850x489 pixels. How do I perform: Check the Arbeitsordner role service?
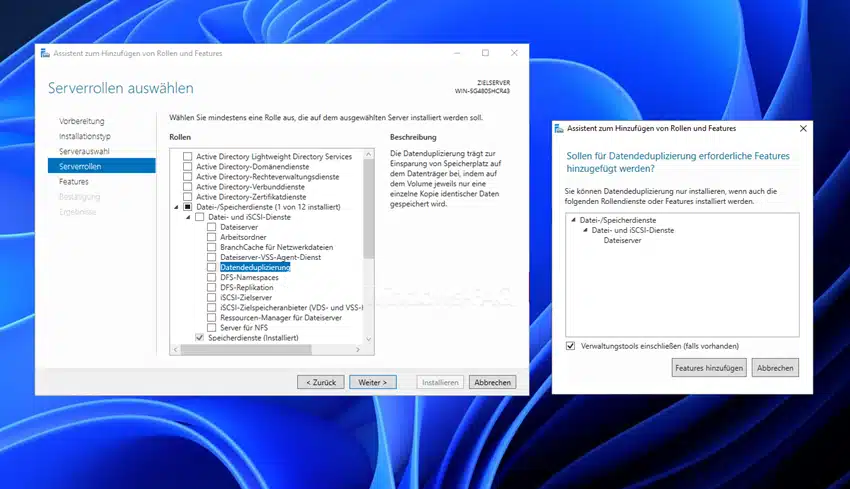(x=211, y=237)
